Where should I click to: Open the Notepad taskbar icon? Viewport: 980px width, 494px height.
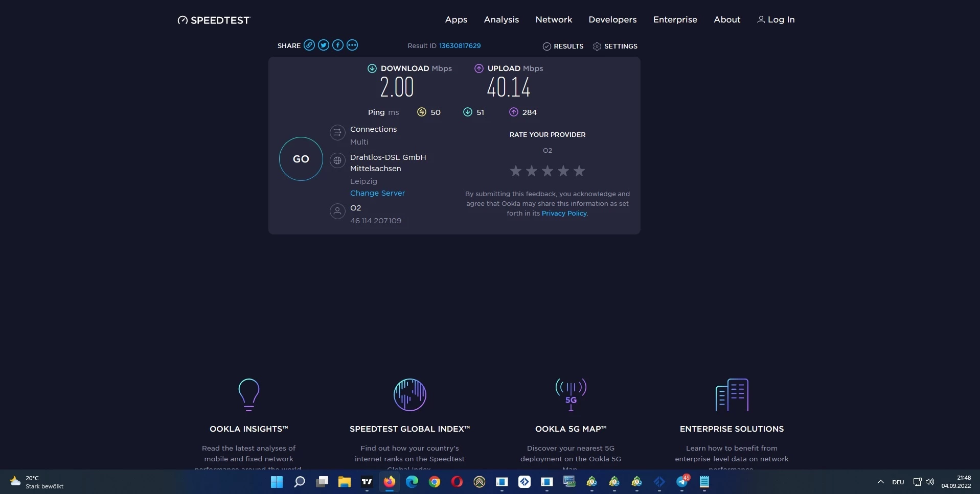point(704,482)
